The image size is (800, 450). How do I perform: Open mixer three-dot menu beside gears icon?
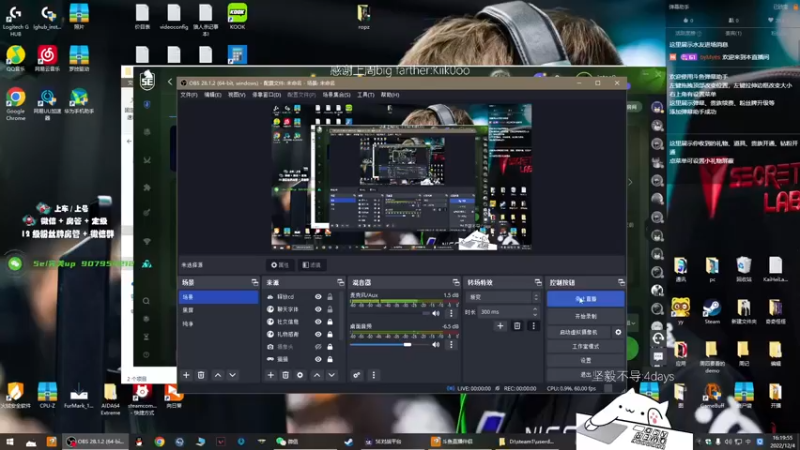[x=373, y=375]
